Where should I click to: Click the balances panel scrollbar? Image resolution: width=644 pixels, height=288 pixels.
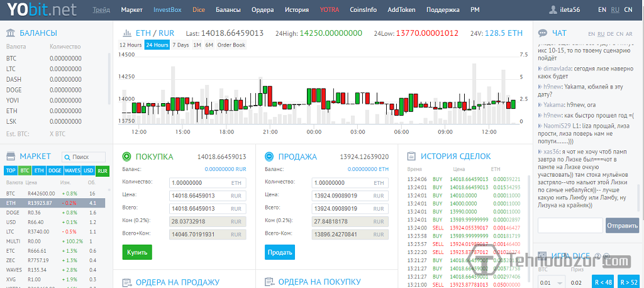point(109,78)
